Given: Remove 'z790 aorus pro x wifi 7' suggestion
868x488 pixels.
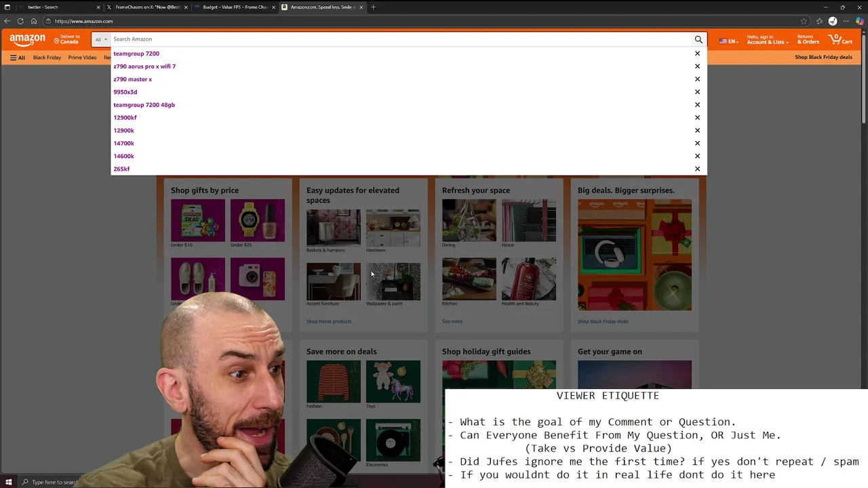Looking at the screenshot, I should point(697,66).
